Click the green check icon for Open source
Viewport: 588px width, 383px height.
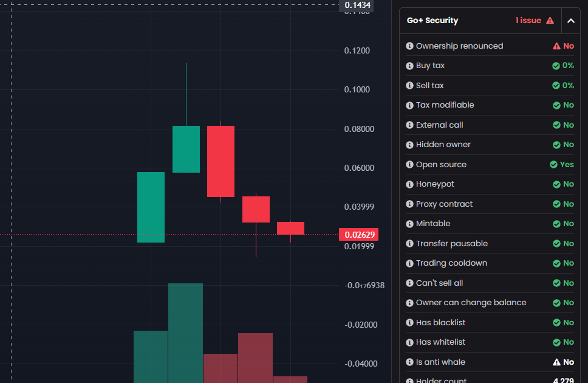click(x=553, y=165)
